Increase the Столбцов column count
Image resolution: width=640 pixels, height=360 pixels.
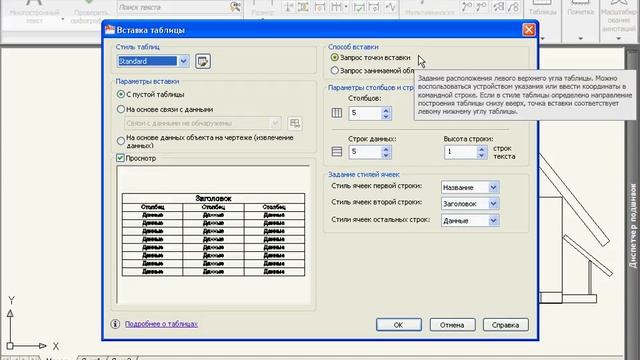[x=386, y=110]
